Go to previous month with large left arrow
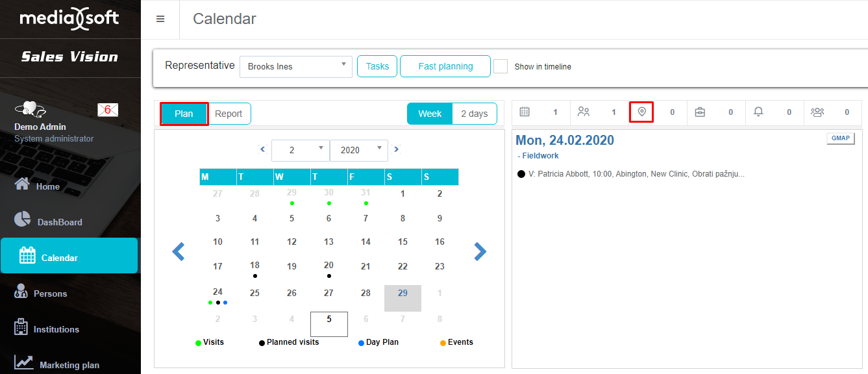 tap(179, 251)
